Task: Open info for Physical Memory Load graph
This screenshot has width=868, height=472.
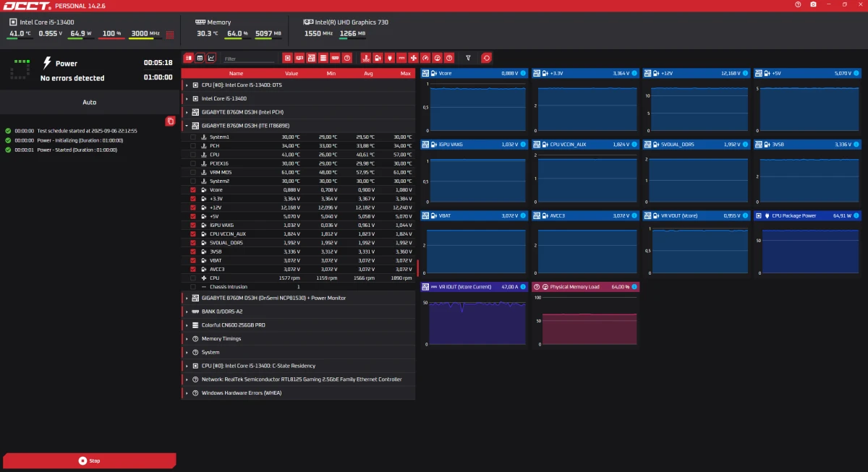Action: coord(634,287)
